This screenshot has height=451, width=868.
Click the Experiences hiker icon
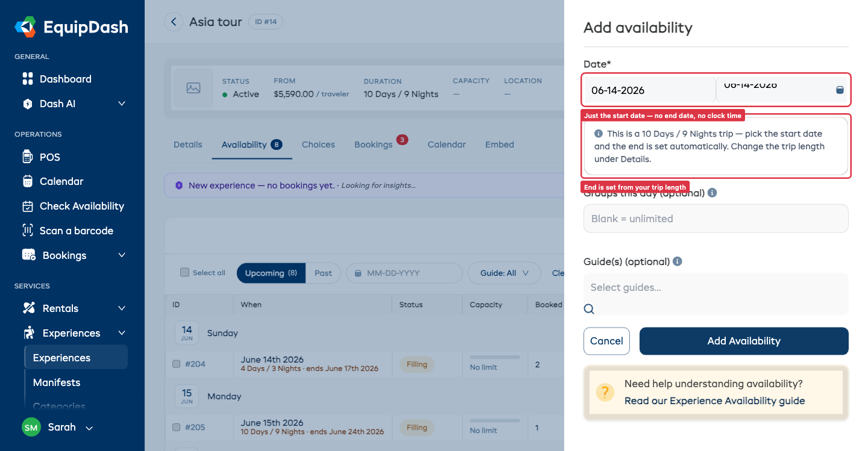coord(28,333)
